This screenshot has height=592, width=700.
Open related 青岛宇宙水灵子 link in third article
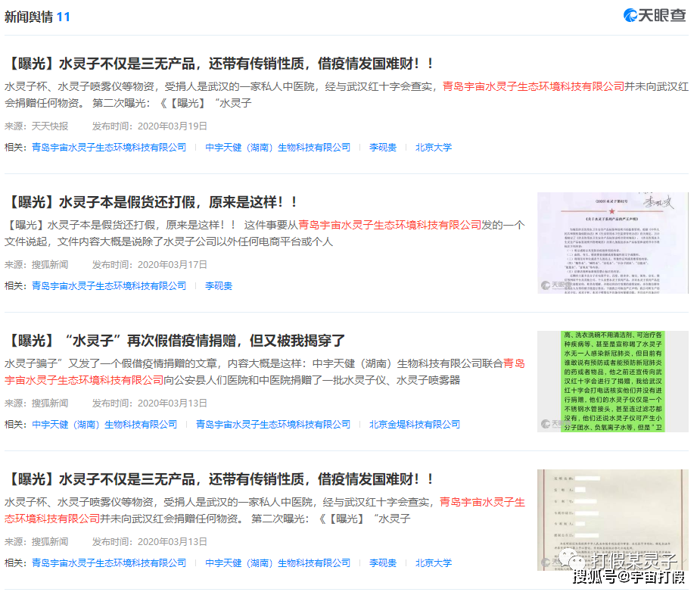(273, 424)
